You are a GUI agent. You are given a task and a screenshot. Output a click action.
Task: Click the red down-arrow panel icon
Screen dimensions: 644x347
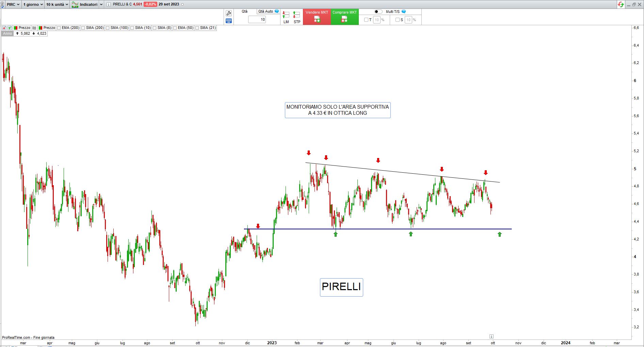(x=4, y=28)
